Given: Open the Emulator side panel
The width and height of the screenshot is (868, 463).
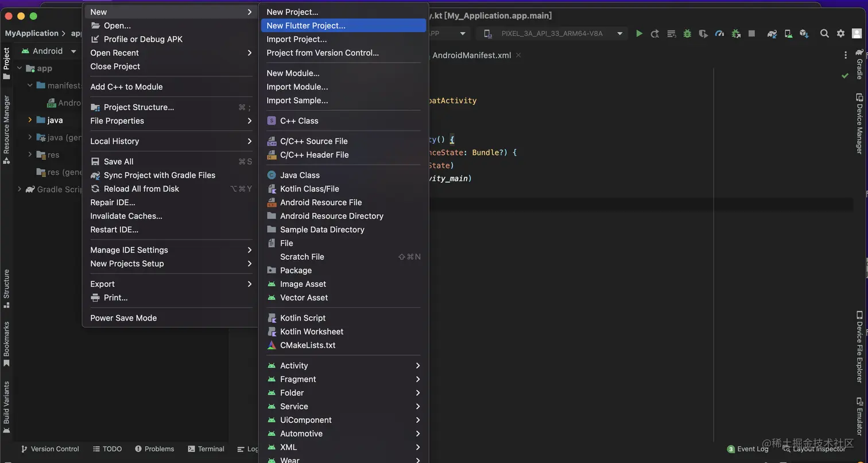Looking at the screenshot, I should coord(859,415).
